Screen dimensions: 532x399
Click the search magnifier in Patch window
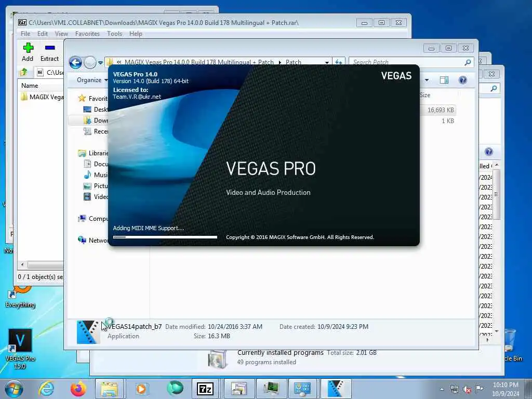pyautogui.click(x=468, y=62)
